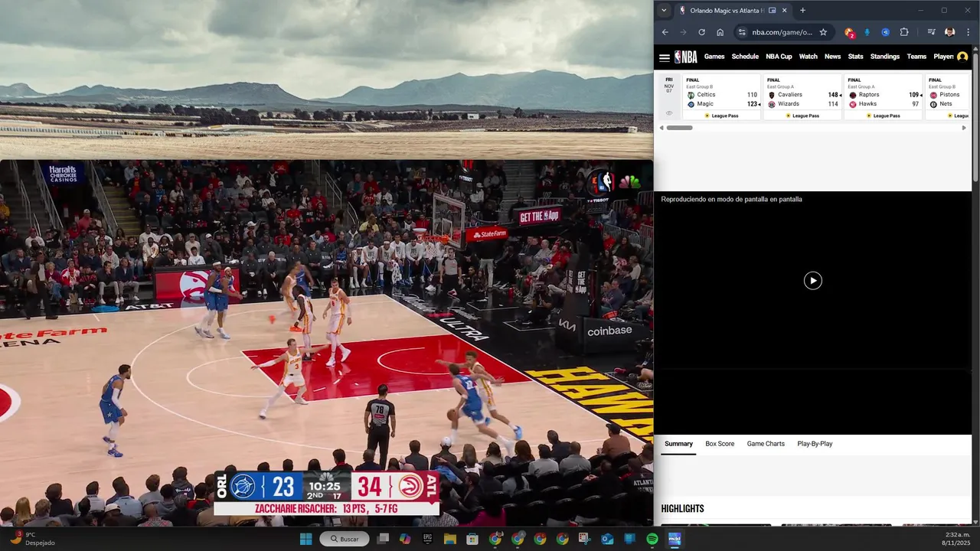Open the media controls icon in Chrome
The image size is (980, 551).
[931, 32]
